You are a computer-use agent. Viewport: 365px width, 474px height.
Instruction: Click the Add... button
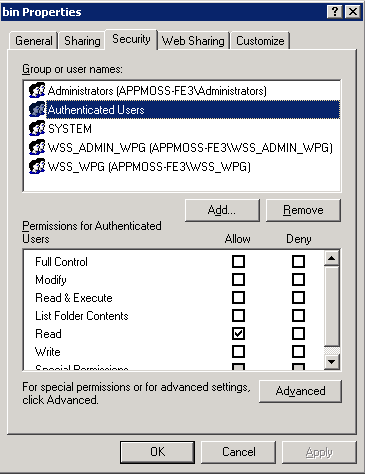pos(222,210)
